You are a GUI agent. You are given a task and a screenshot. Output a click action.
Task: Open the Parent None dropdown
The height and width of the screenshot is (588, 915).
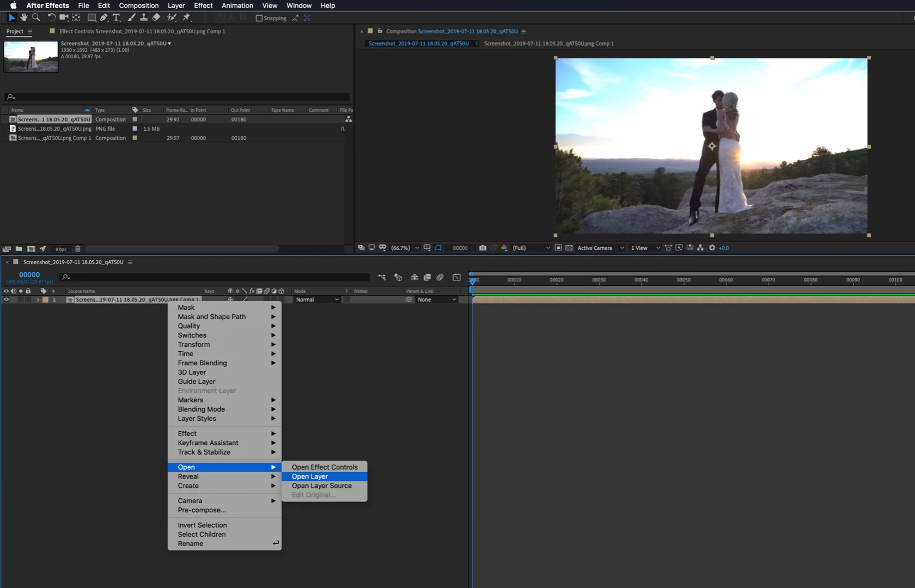click(x=437, y=299)
